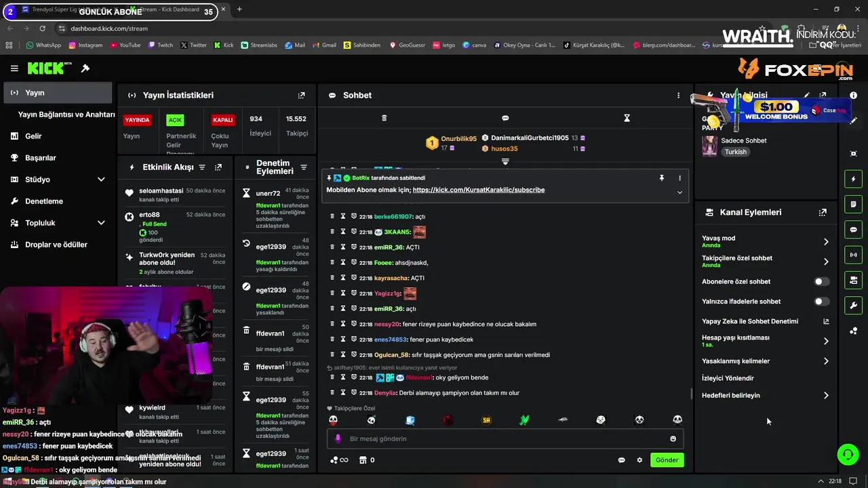The width and height of the screenshot is (868, 488).
Task: Click the trash icon in chat toolbar
Action: click(384, 118)
